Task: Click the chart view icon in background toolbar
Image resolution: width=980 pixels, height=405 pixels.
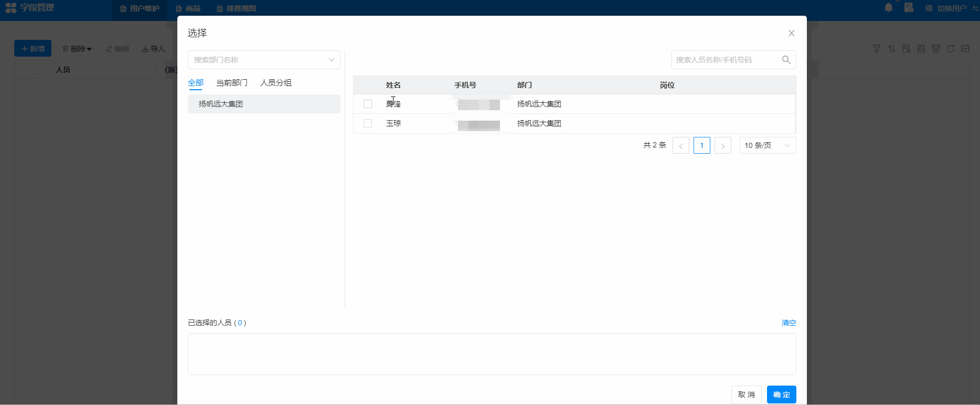Action: tap(965, 49)
